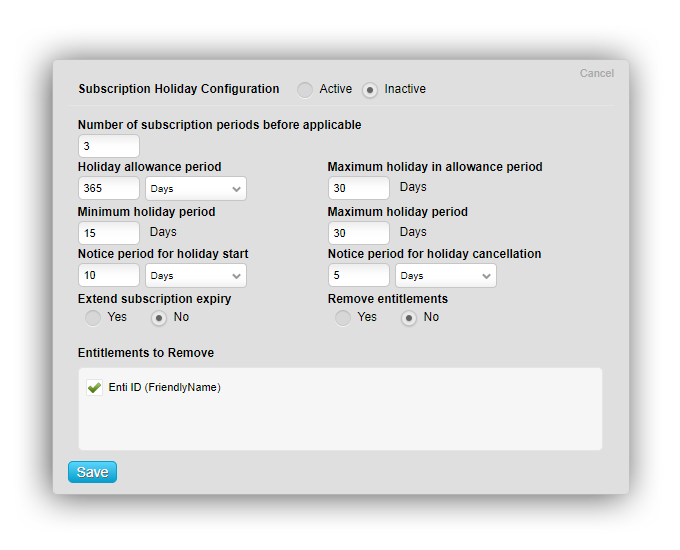The height and width of the screenshot is (550, 680).
Task: Click the Maximum holiday period field
Action: click(358, 233)
